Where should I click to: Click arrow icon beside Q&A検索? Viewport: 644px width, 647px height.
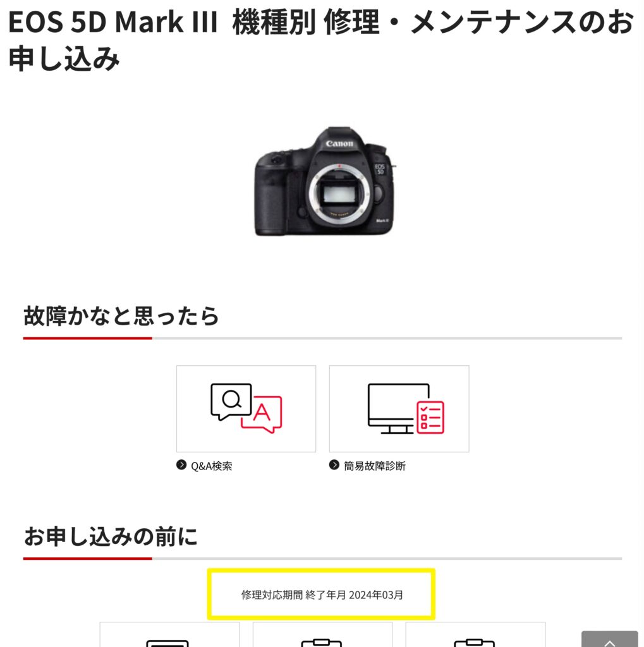pyautogui.click(x=181, y=465)
